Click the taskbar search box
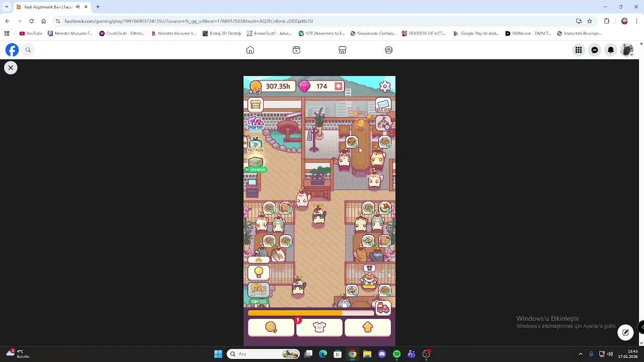 264,354
